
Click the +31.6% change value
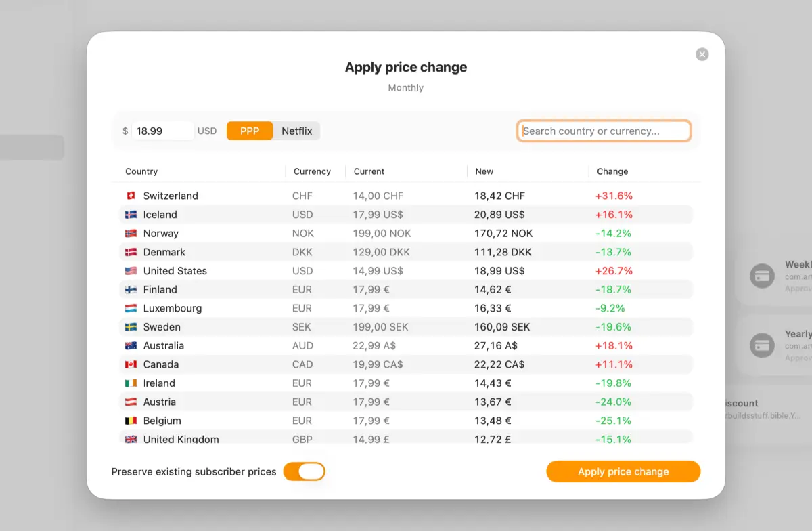pyautogui.click(x=614, y=196)
